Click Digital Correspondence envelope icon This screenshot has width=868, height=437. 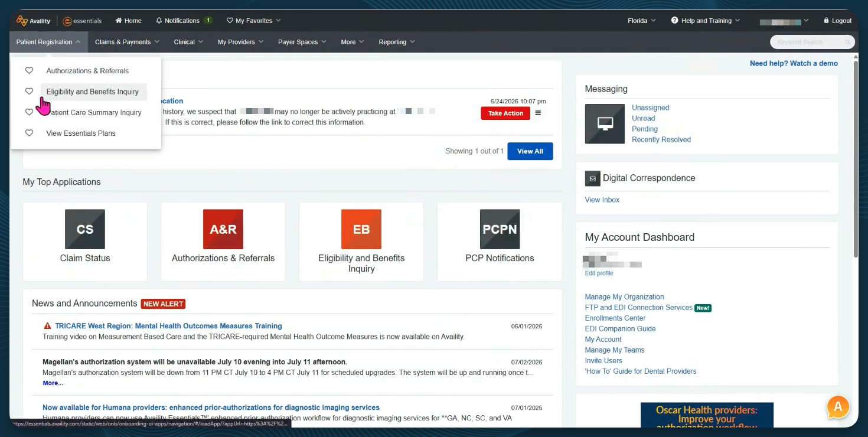592,178
